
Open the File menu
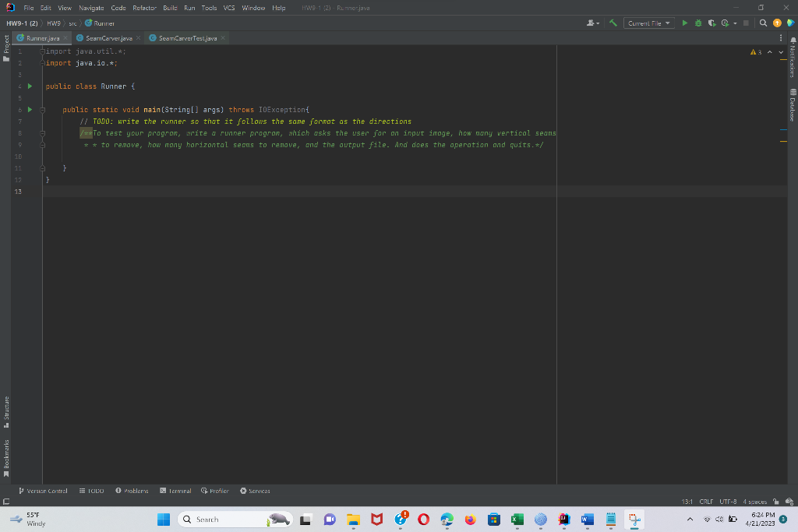[29, 8]
